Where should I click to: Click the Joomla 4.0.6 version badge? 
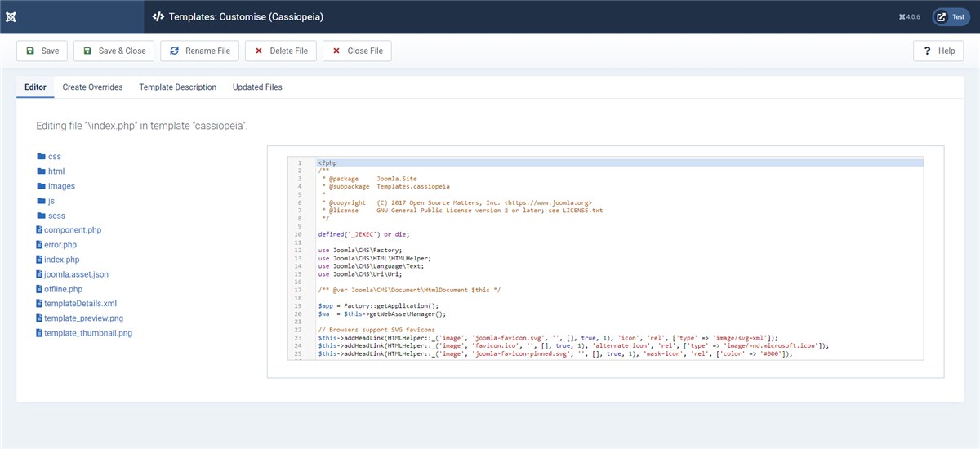point(908,17)
